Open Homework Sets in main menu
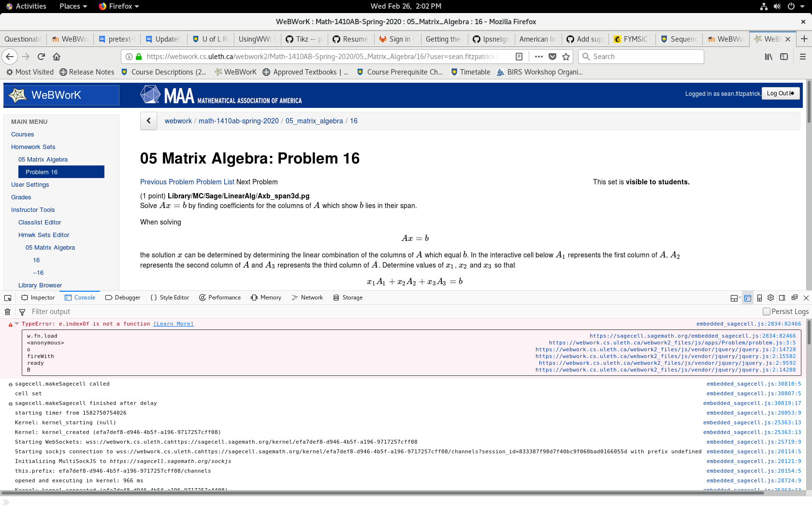The width and height of the screenshot is (812, 508). pos(33,147)
